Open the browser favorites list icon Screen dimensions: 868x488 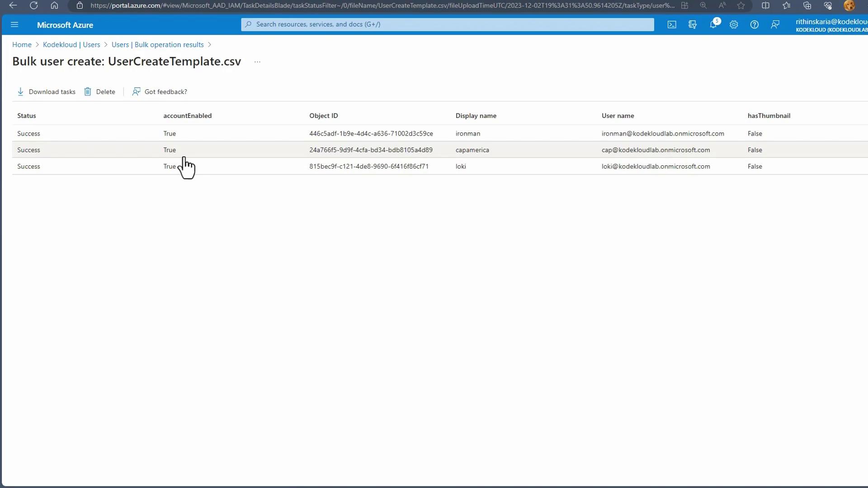[x=787, y=5]
